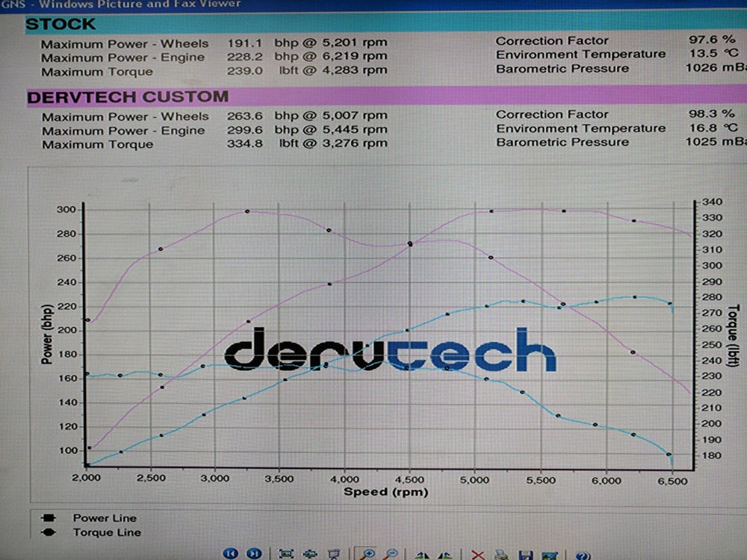Zoom out with the magnifier minus
The height and width of the screenshot is (560, 747).
[x=390, y=553]
